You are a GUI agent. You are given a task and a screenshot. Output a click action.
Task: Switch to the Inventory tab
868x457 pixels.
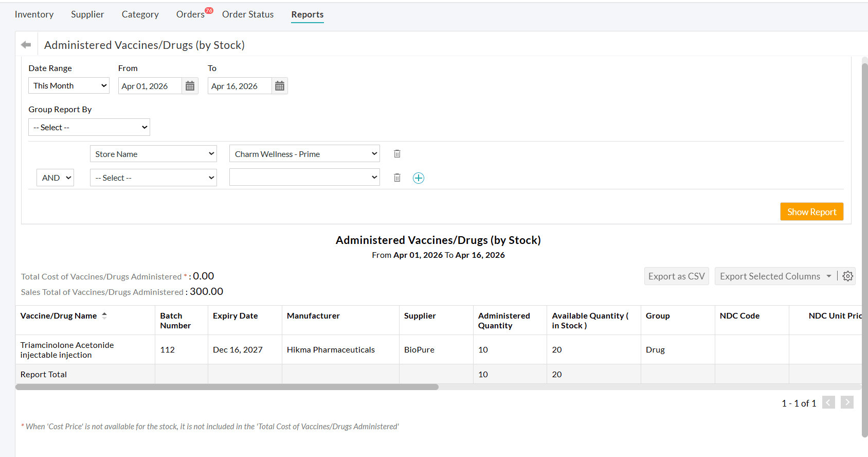click(x=34, y=14)
